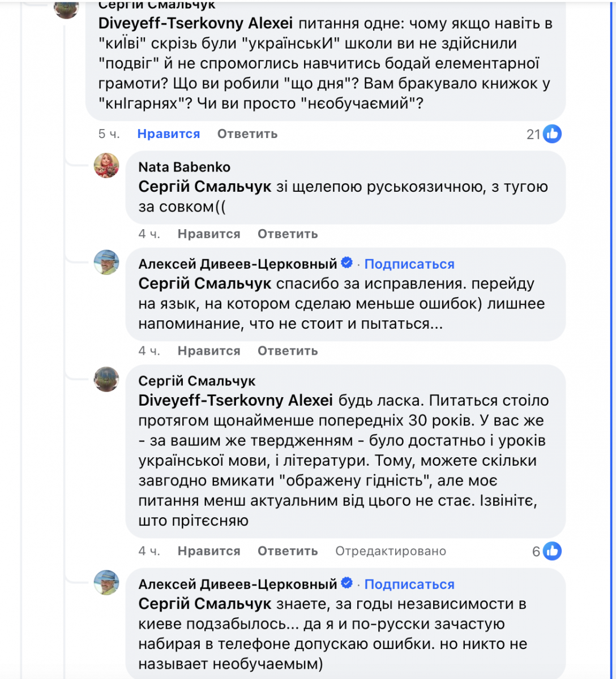Click Подписаться on the bottom comment
This screenshot has height=679, width=616.
click(x=409, y=584)
